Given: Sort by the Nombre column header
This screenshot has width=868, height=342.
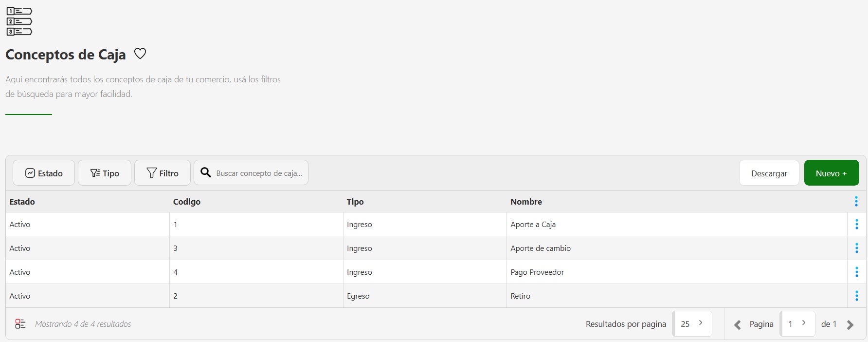Looking at the screenshot, I should pyautogui.click(x=526, y=202).
